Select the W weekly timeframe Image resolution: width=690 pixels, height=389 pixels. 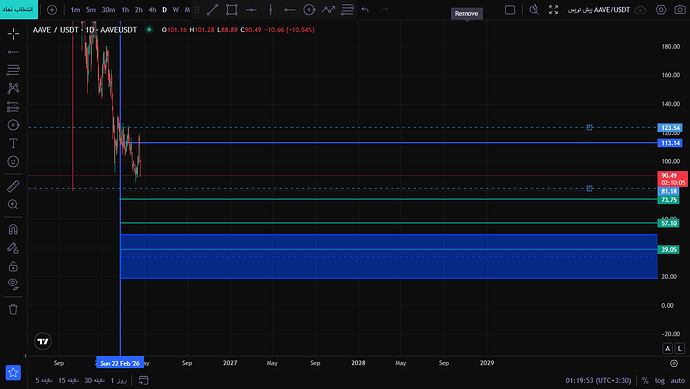pos(176,10)
